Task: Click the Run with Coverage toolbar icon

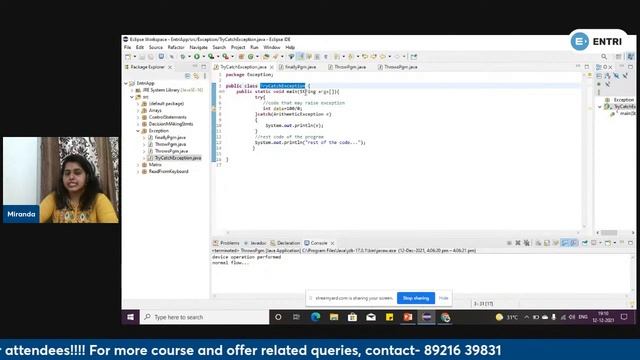Action: [211, 56]
